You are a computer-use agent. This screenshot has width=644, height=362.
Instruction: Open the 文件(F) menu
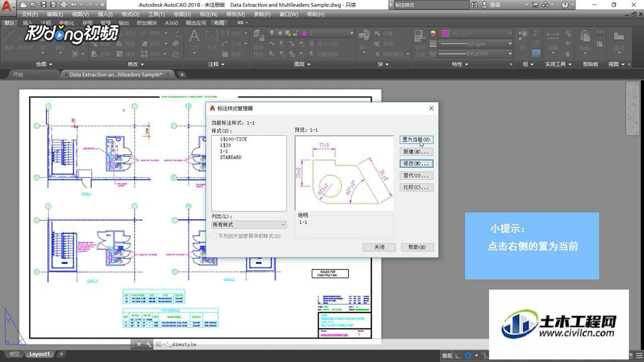click(x=30, y=15)
